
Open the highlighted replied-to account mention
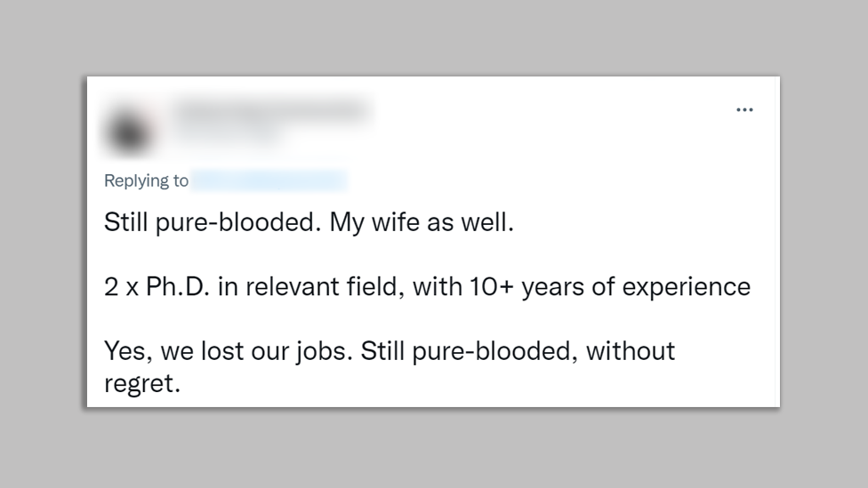[x=269, y=180]
